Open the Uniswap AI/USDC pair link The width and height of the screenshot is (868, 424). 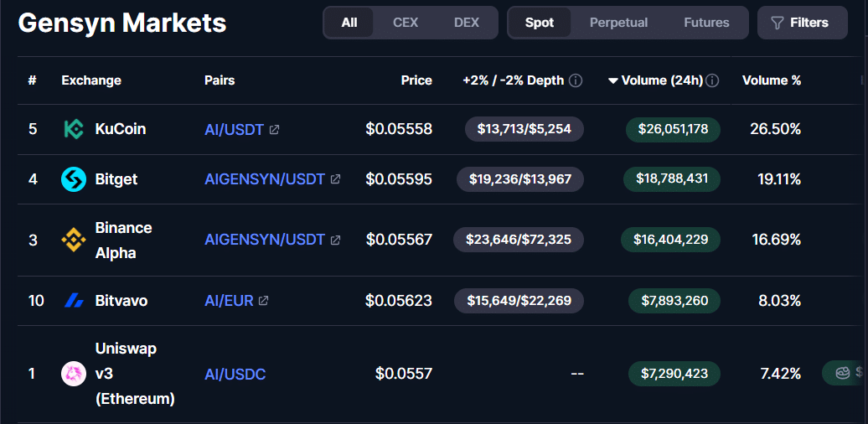(x=235, y=375)
